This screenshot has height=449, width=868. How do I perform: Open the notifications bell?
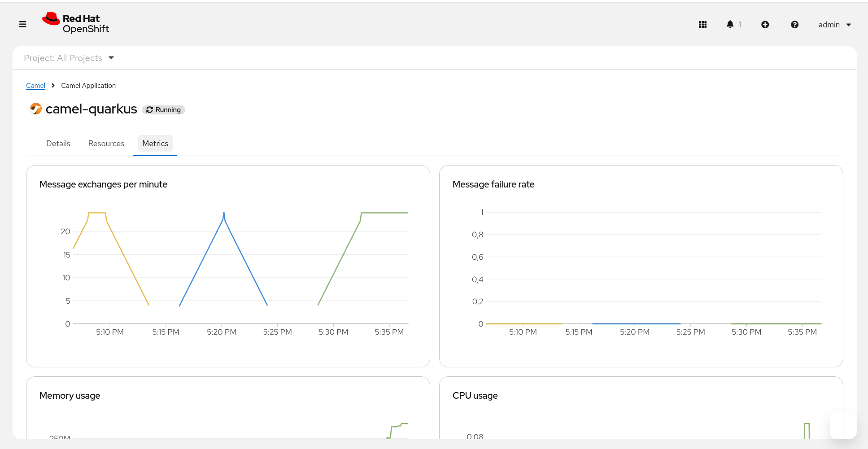730,24
